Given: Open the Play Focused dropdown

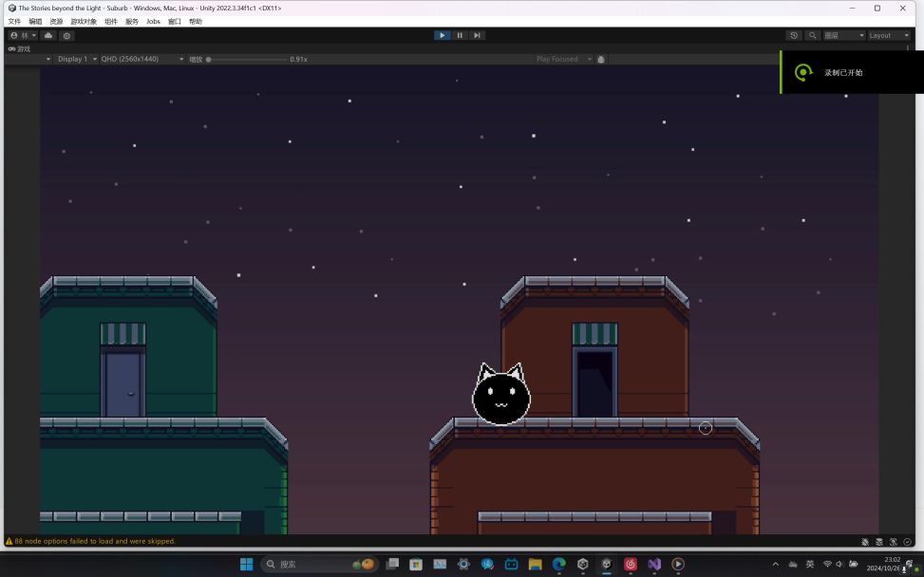Looking at the screenshot, I should pos(563,59).
